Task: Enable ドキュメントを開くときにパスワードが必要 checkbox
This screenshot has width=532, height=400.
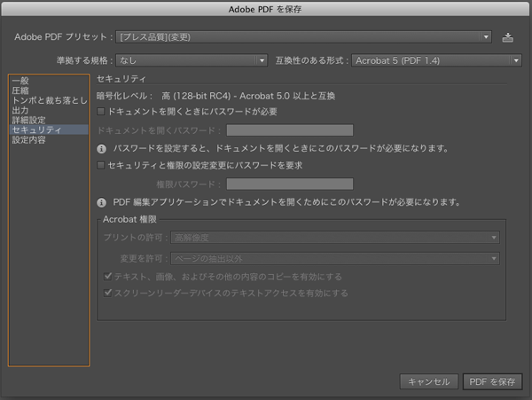Action: point(101,111)
